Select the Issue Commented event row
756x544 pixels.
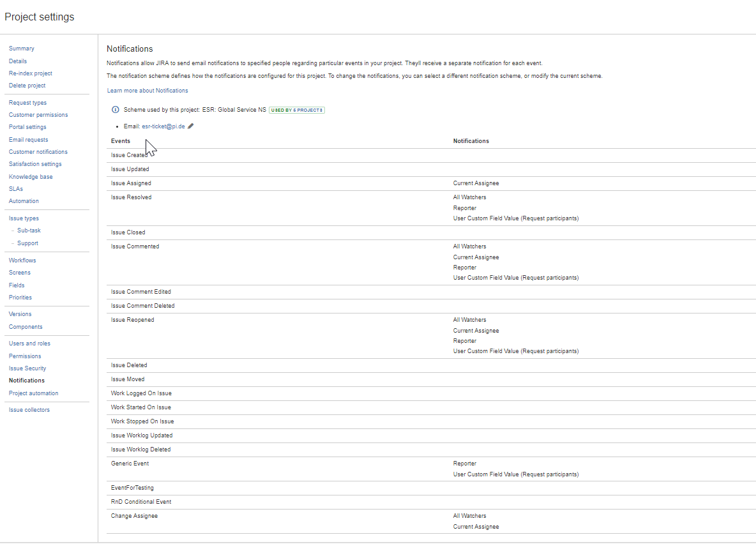pyautogui.click(x=431, y=262)
